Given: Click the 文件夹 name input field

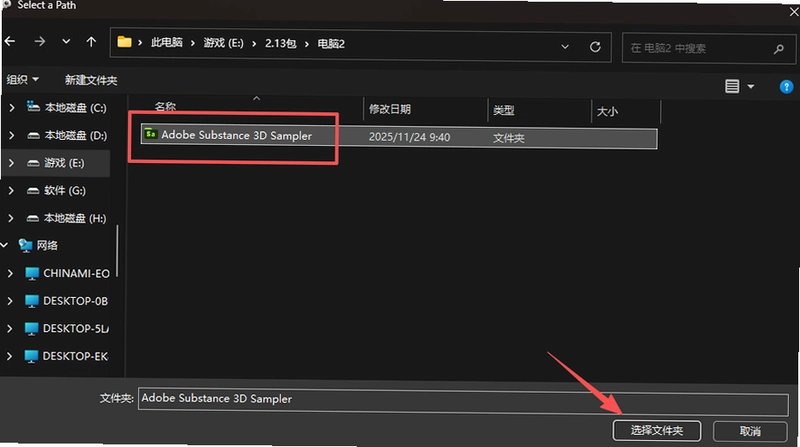Looking at the screenshot, I should pyautogui.click(x=463, y=401).
